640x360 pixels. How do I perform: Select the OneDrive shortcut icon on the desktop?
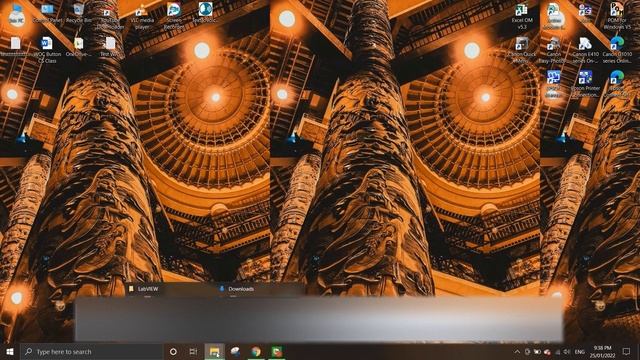coord(78,47)
